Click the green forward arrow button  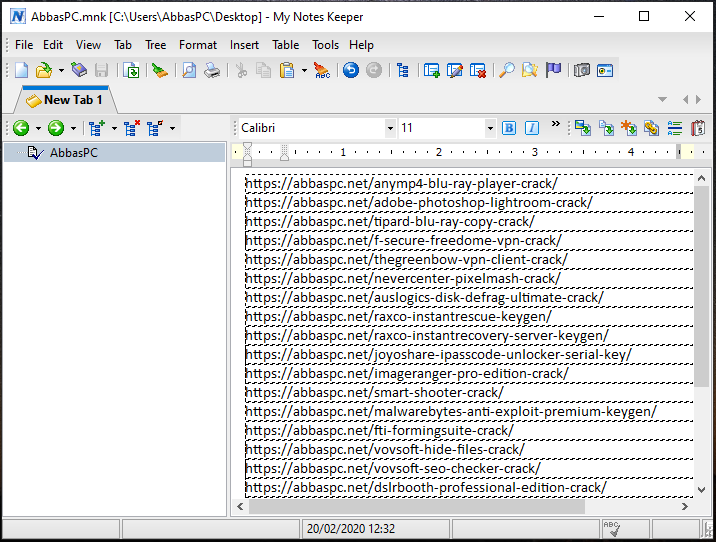(56, 128)
